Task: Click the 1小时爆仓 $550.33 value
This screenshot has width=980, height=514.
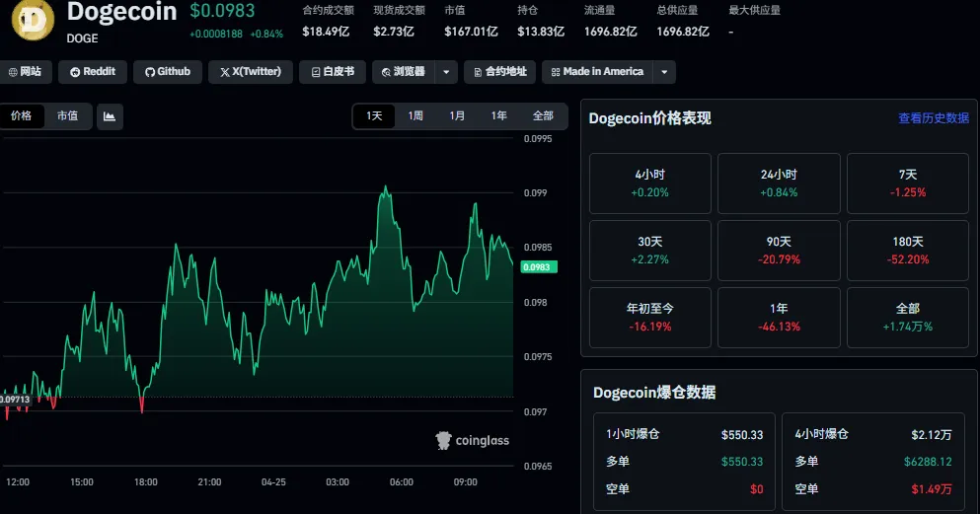Action: [x=742, y=435]
